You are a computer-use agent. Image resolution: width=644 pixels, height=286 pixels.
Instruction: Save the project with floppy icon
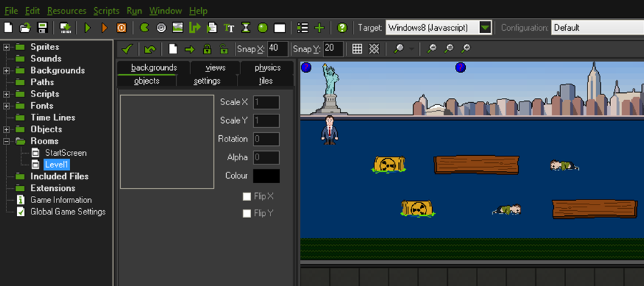point(42,28)
